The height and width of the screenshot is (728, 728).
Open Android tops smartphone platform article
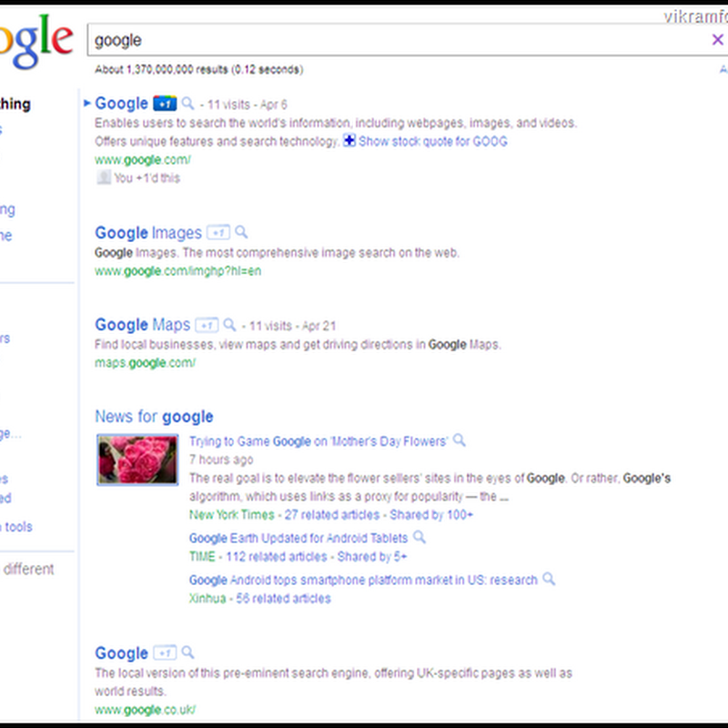pos(363,580)
